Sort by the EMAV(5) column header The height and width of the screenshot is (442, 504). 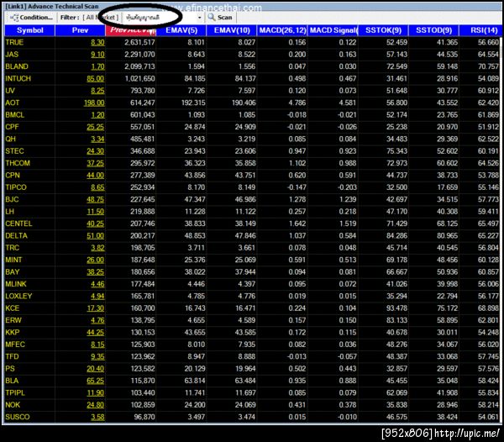181,30
